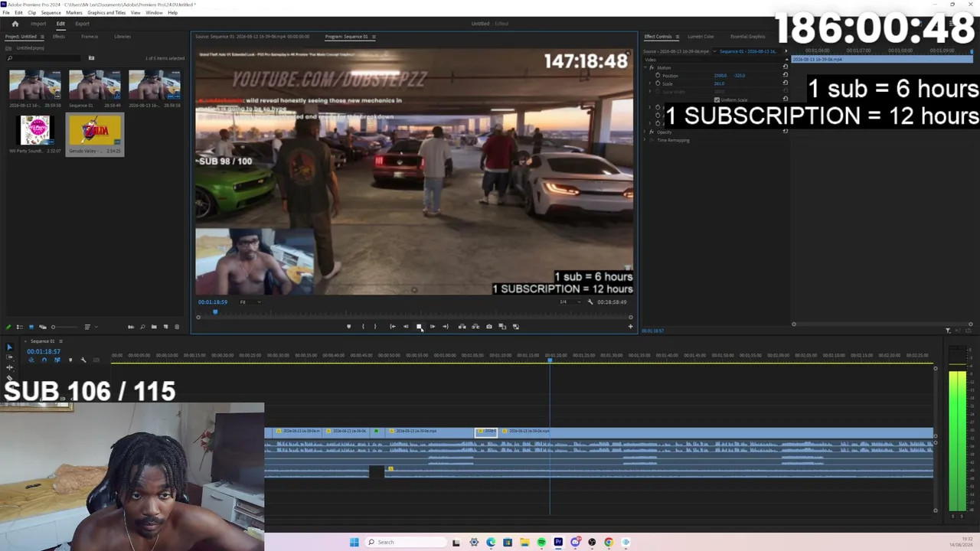Viewport: 980px width, 551px height.
Task: Step back one frame in Program monitor
Action: click(x=406, y=327)
